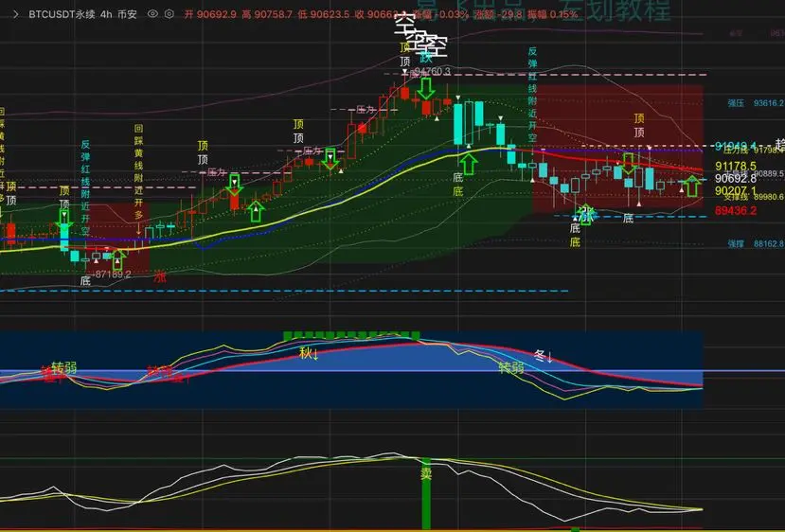Click the opening price 开 90692.9
The width and height of the screenshot is (785, 532).
pos(210,14)
